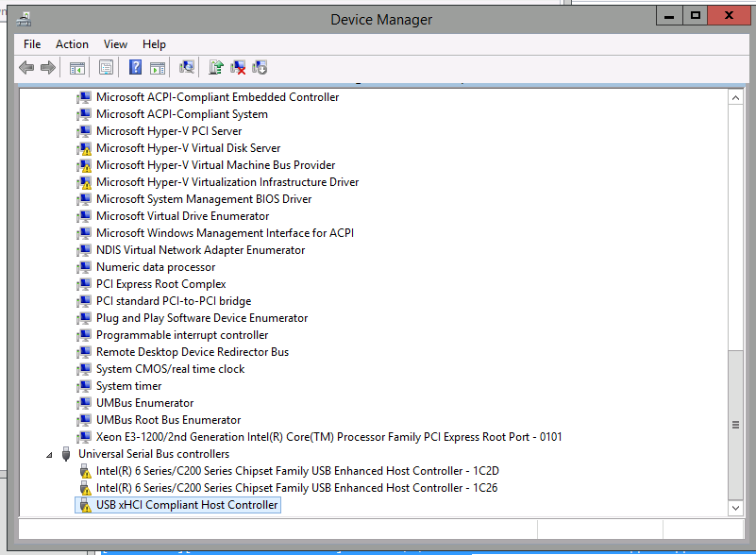Click Device Manager title bar app icon
The width and height of the screenshot is (756, 555).
(25, 20)
